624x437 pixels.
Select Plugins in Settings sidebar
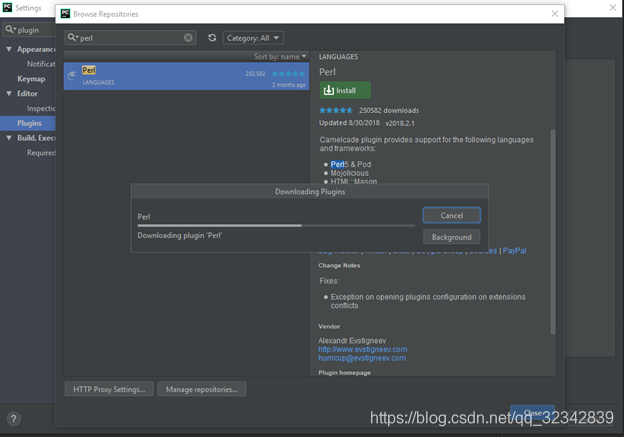pyautogui.click(x=28, y=123)
